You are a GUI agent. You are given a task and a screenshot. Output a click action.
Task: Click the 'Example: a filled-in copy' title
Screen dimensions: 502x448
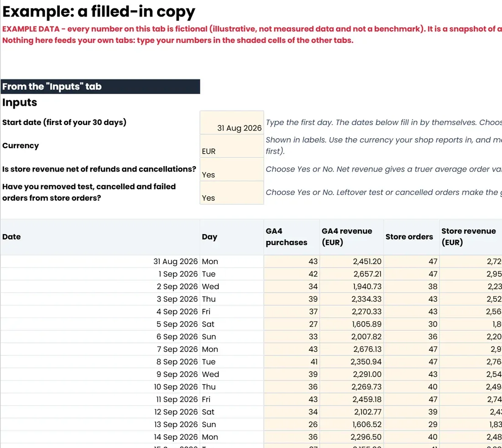click(99, 11)
